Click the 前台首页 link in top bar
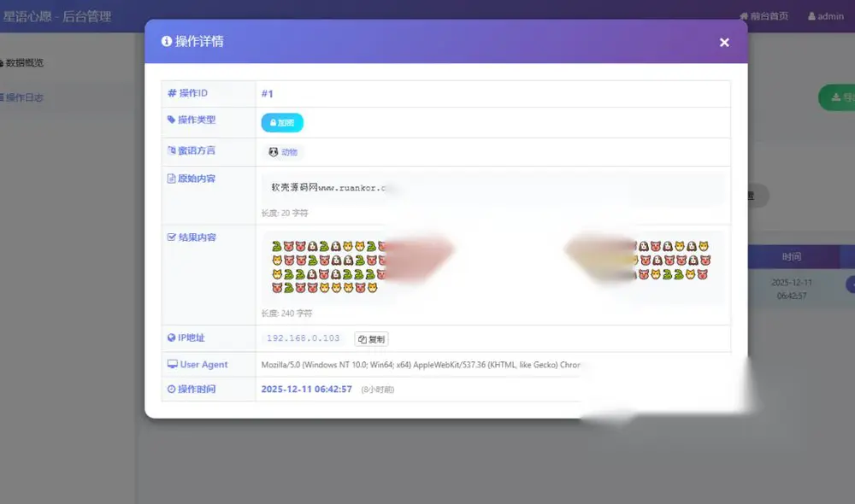The image size is (855, 504). point(764,16)
